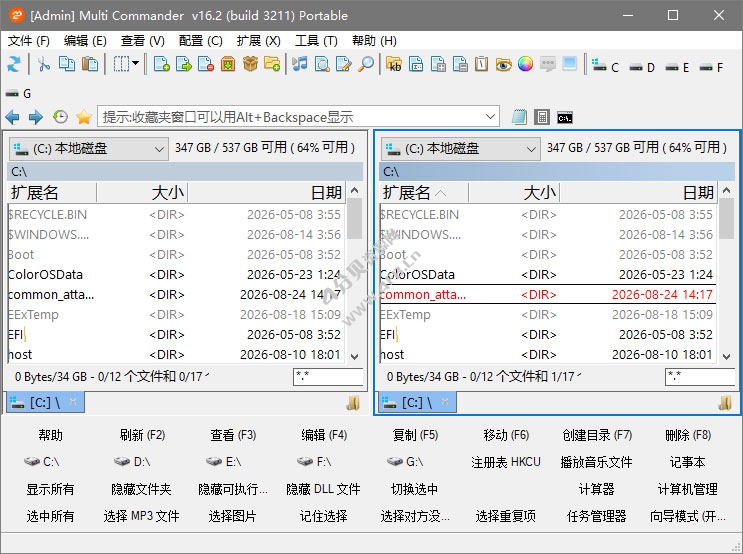Click the color wheel icon in toolbar
The height and width of the screenshot is (554, 743).
coord(525,64)
